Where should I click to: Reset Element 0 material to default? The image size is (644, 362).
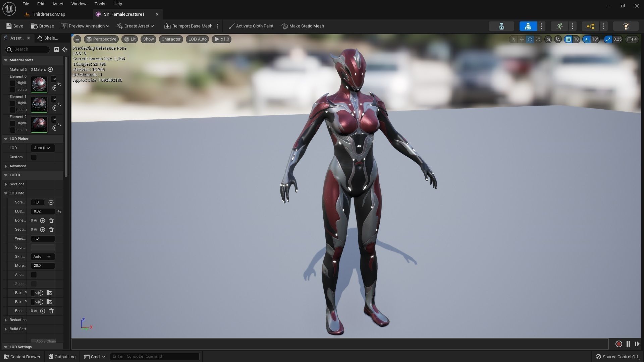pyautogui.click(x=59, y=84)
